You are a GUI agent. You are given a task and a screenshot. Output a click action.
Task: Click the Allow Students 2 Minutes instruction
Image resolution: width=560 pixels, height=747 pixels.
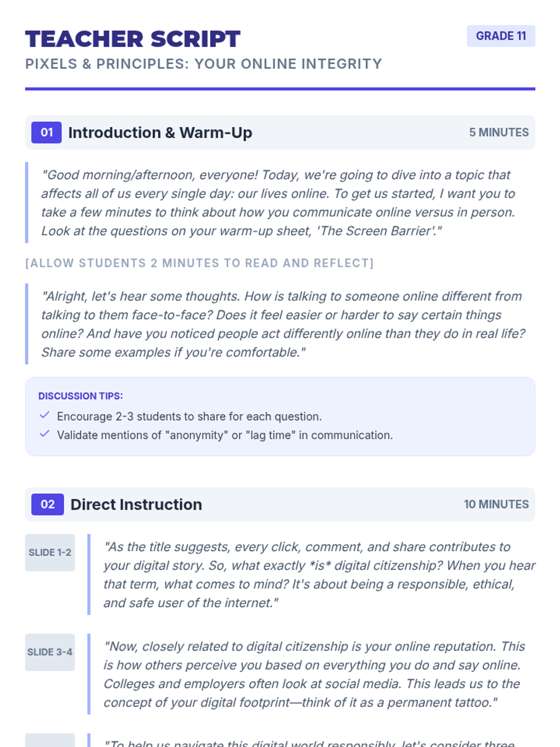coord(199,263)
